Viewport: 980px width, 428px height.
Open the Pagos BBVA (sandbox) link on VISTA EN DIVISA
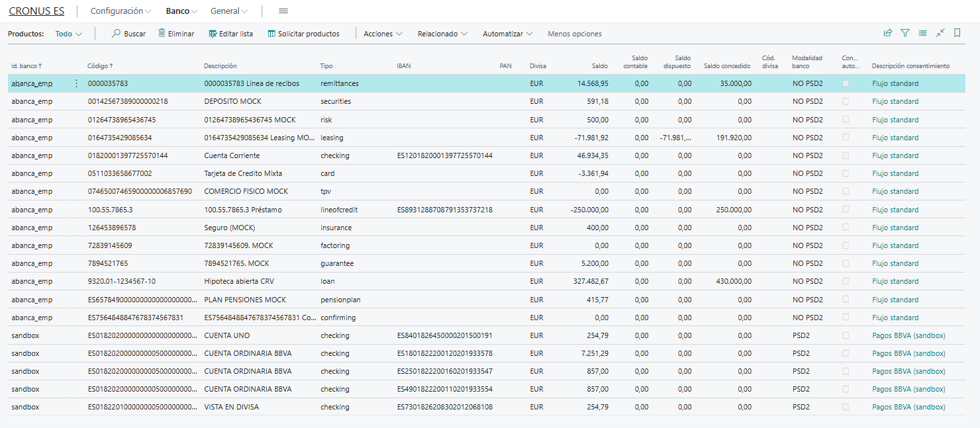pos(906,406)
